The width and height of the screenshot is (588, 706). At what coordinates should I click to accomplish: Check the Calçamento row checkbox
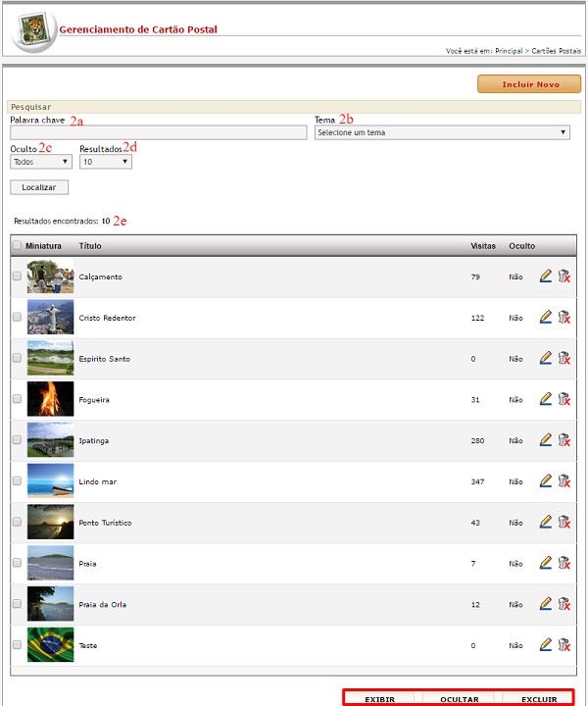coord(17,276)
